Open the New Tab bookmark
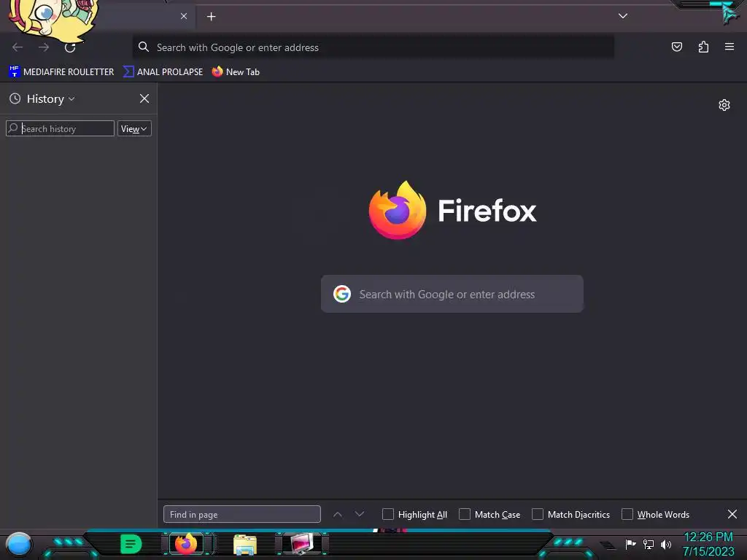Image resolution: width=747 pixels, height=560 pixels. pos(236,72)
